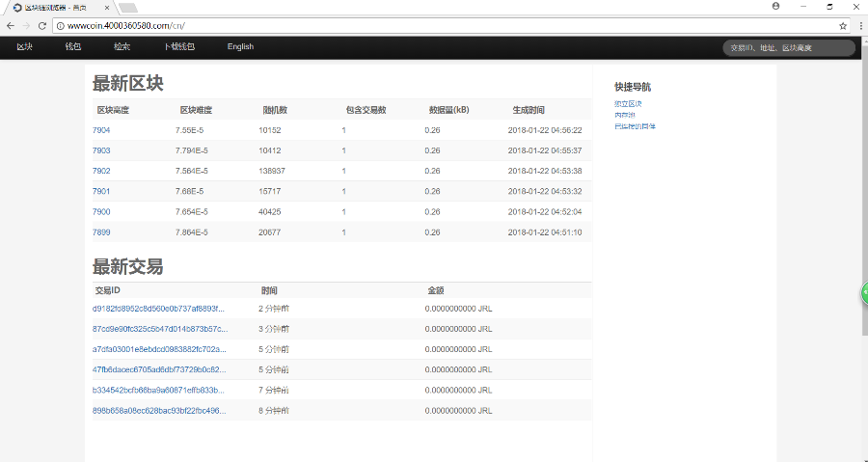Open transaction 898b658a08cc628bac93bf22fbc496...
Viewport: 868px width, 462px height.
(159, 411)
